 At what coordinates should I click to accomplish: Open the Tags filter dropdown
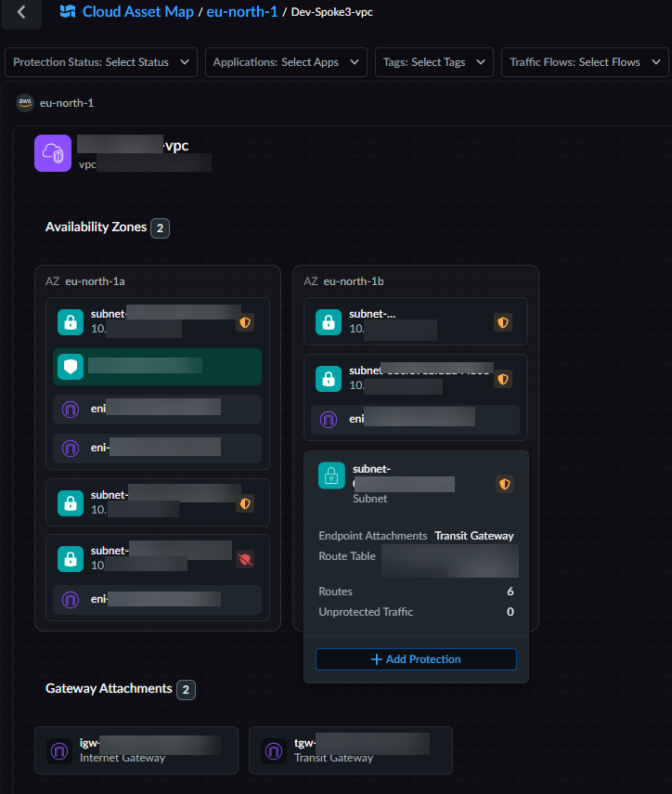pyautogui.click(x=434, y=62)
